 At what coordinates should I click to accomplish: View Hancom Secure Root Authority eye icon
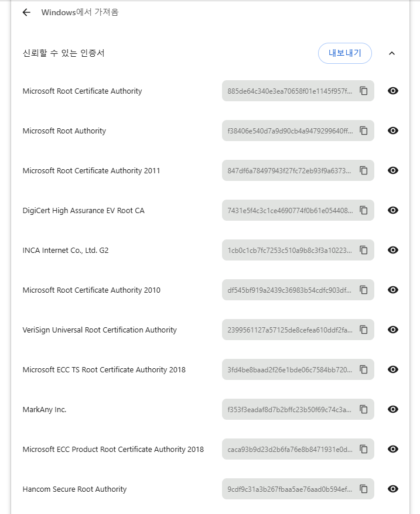(393, 489)
